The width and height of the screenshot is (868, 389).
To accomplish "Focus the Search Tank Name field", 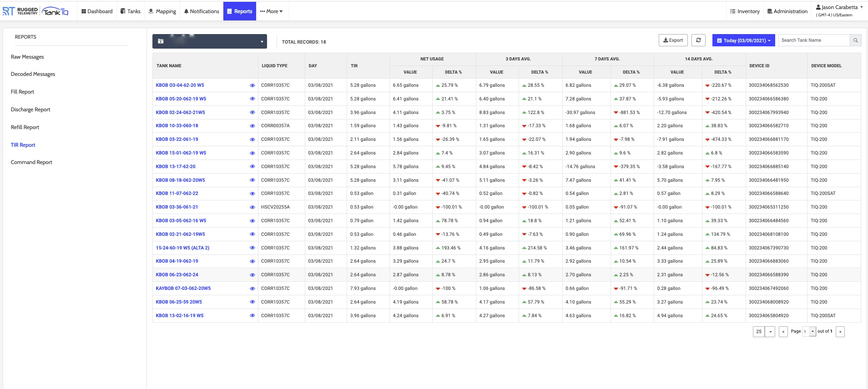I will 813,40.
